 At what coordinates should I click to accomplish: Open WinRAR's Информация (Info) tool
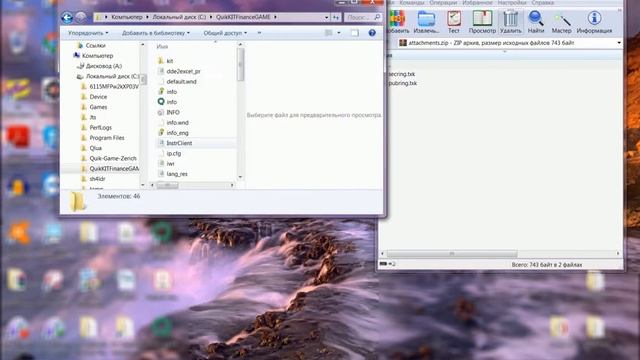(594, 18)
